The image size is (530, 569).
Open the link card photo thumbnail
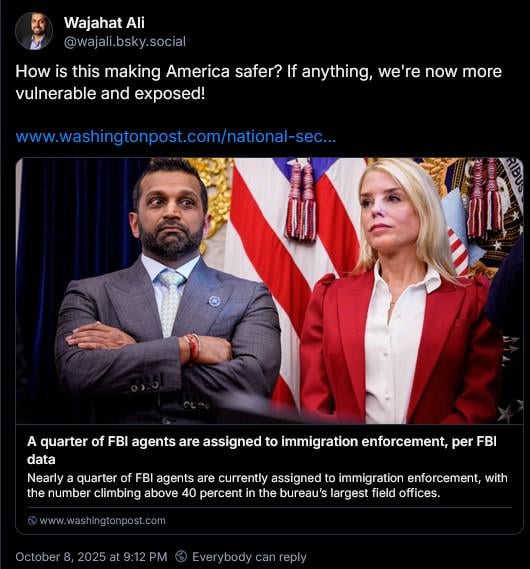click(x=270, y=291)
